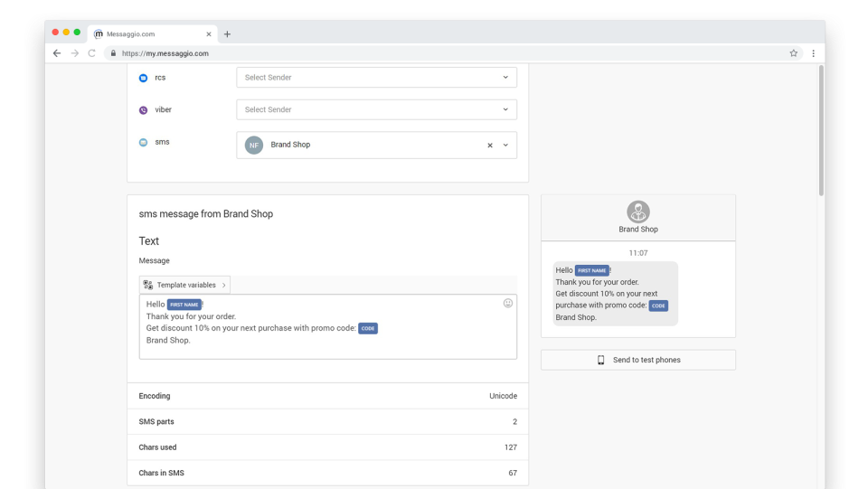Click the Chars used row
Screen dimensions: 868x489
click(x=327, y=447)
